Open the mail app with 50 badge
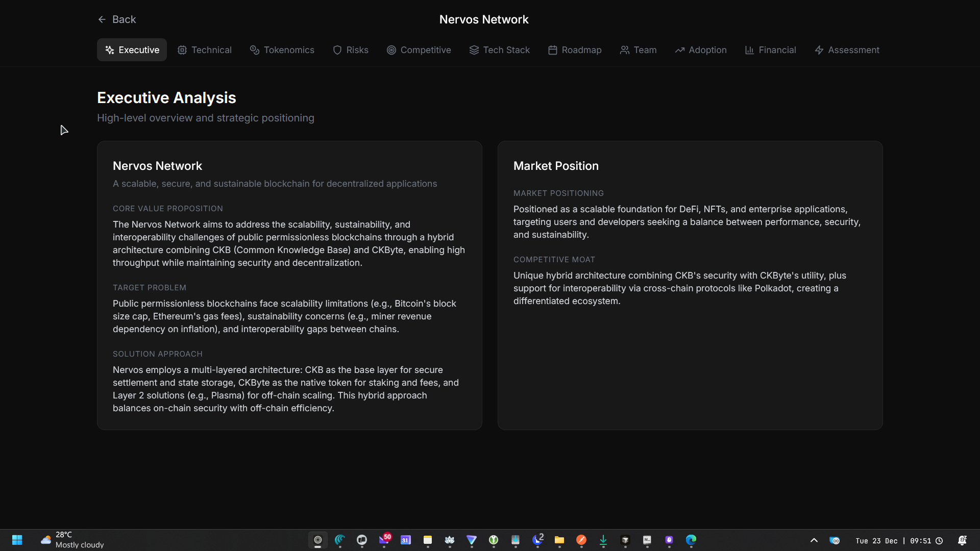 (384, 540)
